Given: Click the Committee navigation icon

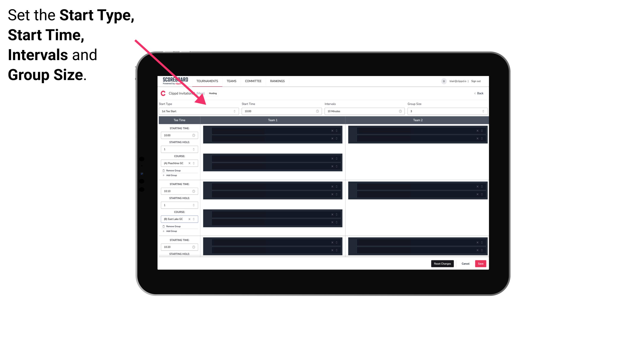Looking at the screenshot, I should [x=253, y=81].
